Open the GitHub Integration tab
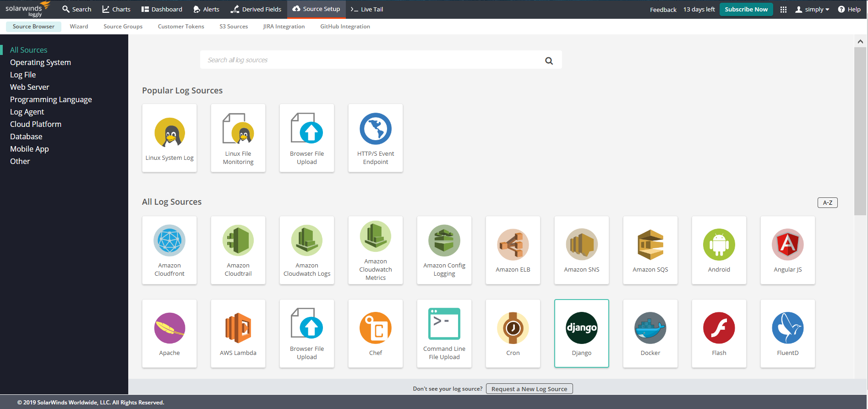The image size is (868, 409). point(345,27)
